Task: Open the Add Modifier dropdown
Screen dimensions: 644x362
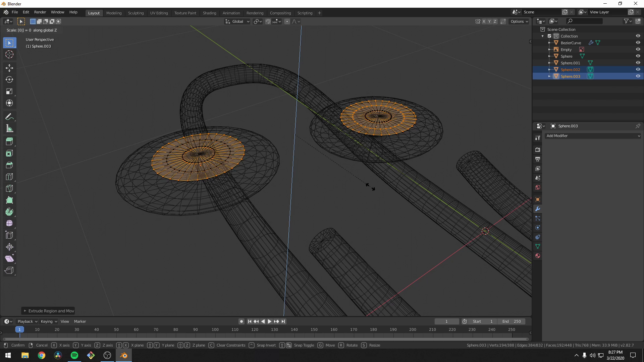Action: click(x=593, y=136)
